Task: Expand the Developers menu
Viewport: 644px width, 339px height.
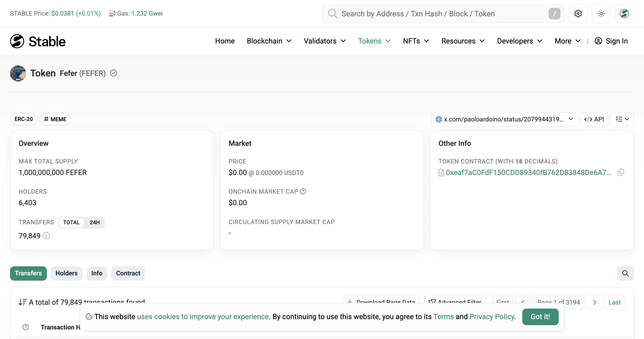Action: pos(519,41)
